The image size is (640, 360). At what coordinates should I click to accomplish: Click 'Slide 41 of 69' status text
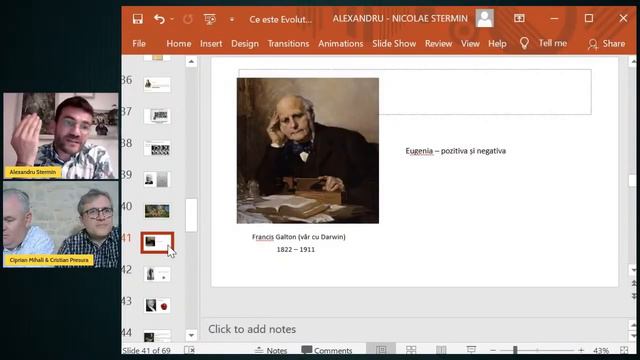pyautogui.click(x=147, y=351)
